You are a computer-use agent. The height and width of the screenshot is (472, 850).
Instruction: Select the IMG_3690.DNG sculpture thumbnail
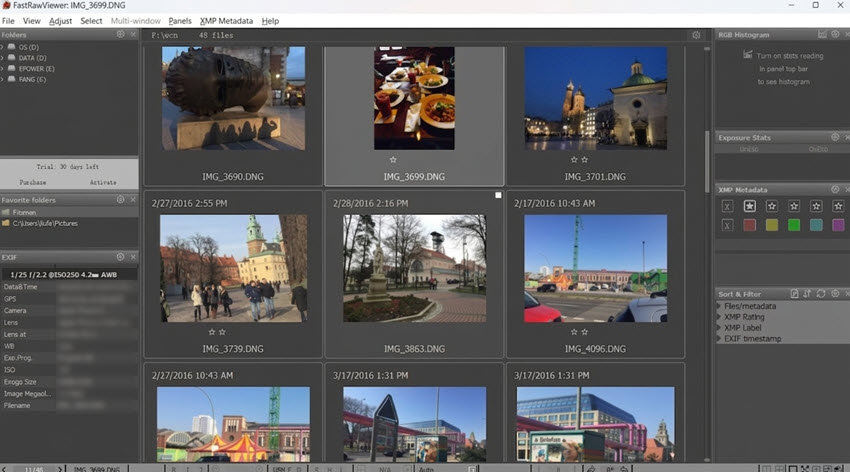(233, 98)
